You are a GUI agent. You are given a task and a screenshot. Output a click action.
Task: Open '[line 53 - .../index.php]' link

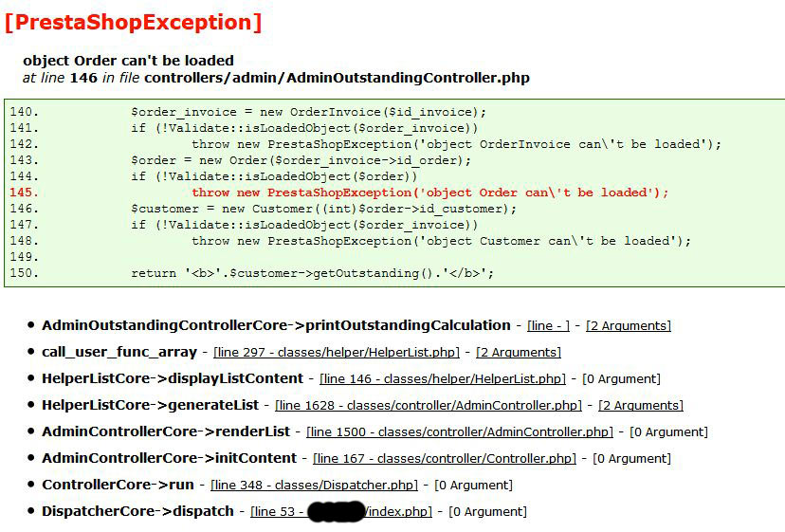click(x=341, y=512)
